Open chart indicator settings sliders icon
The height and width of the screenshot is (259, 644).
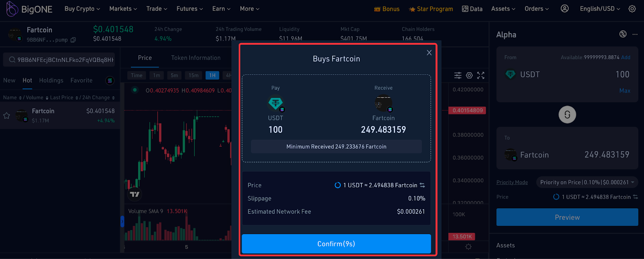coord(458,75)
